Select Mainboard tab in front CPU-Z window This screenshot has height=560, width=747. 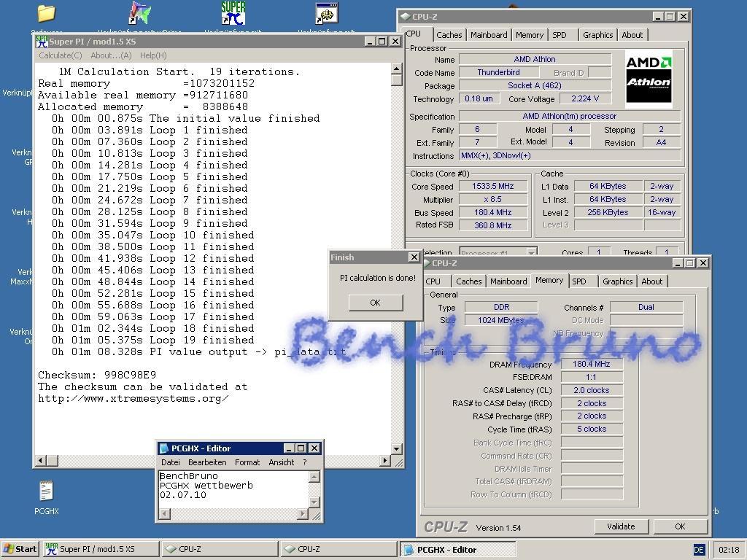(x=508, y=281)
